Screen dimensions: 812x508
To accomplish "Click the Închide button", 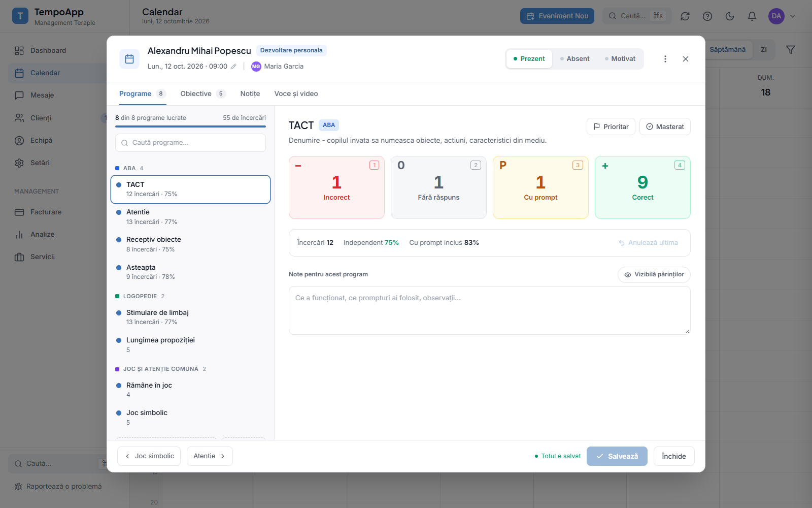I will coord(674,456).
